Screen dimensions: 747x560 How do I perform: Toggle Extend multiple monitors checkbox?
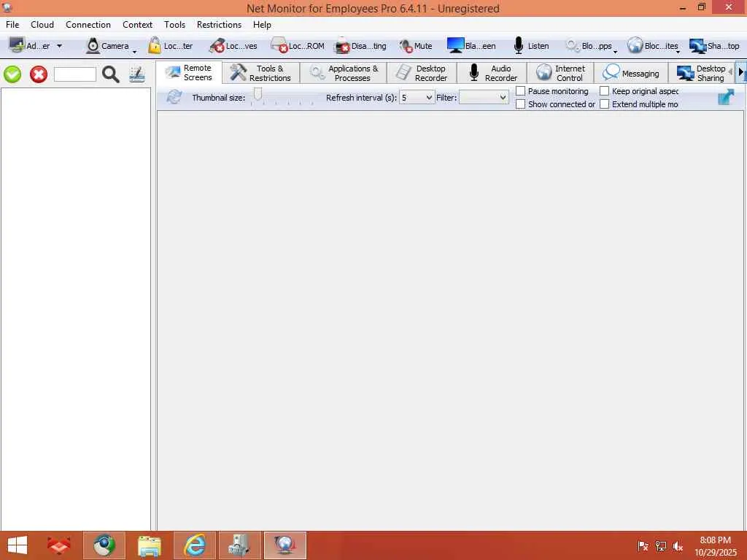coord(605,104)
